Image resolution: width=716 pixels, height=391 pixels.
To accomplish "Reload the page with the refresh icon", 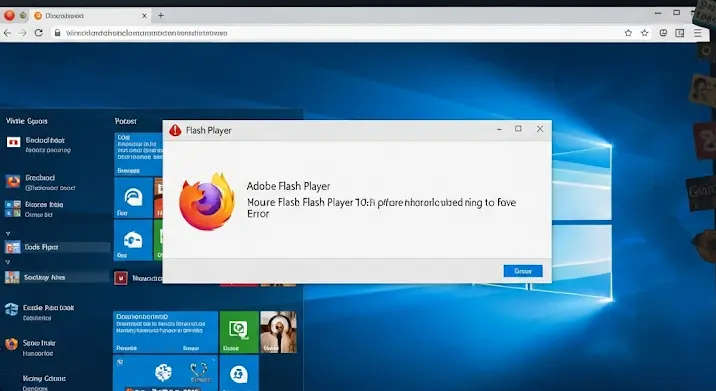I will [39, 33].
